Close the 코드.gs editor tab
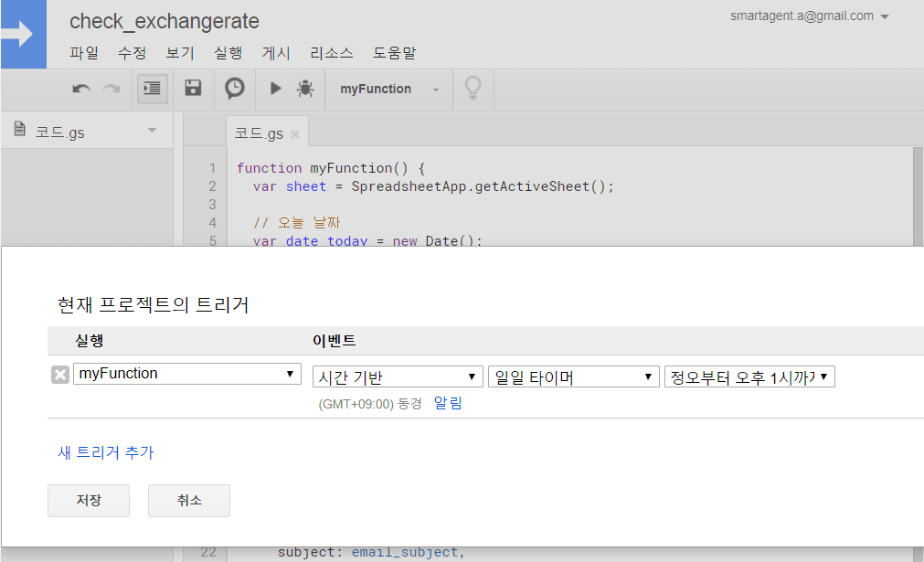924x562 pixels. [295, 134]
